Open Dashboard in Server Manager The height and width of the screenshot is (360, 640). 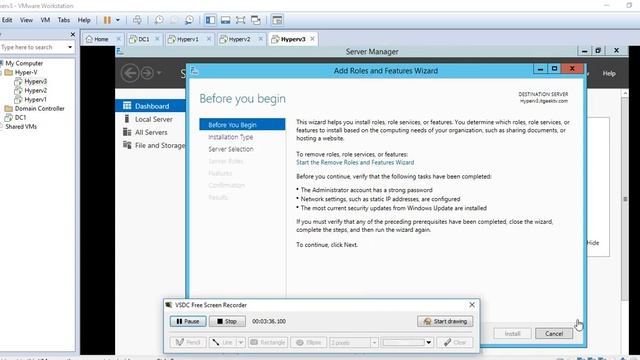click(150, 106)
